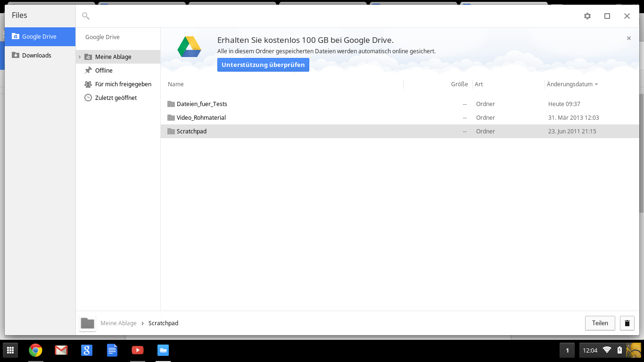Navigate to Meine Ablage in the breadcrumb
The height and width of the screenshot is (362, 644).
[x=118, y=323]
